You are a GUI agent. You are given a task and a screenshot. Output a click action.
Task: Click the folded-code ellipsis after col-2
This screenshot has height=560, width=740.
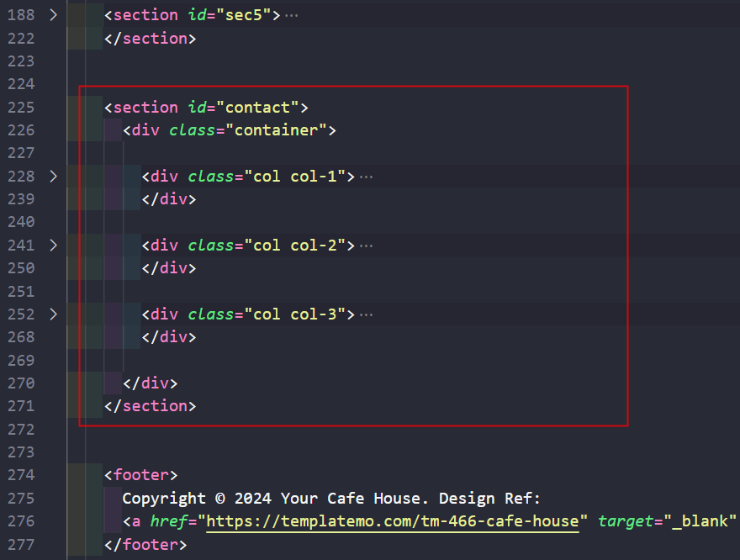(366, 246)
